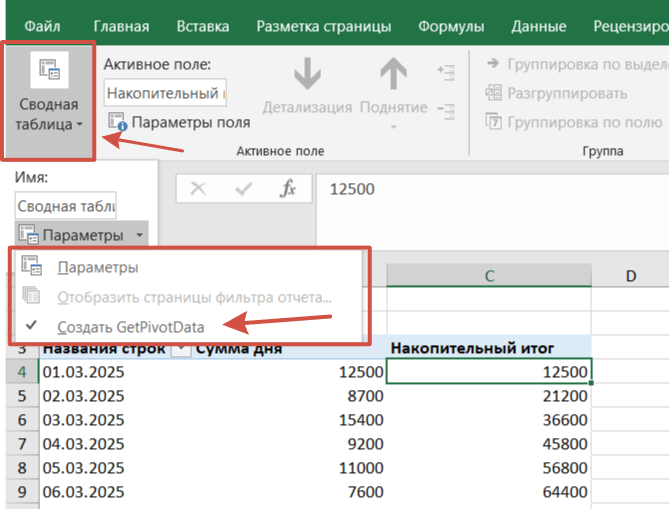
Task: Open Параметры поля settings
Action: click(179, 122)
